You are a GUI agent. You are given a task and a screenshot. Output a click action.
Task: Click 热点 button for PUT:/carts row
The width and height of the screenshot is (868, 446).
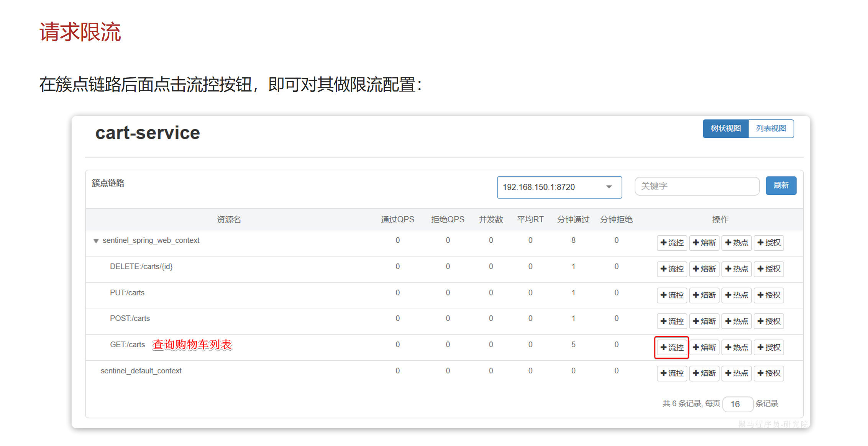(x=736, y=295)
